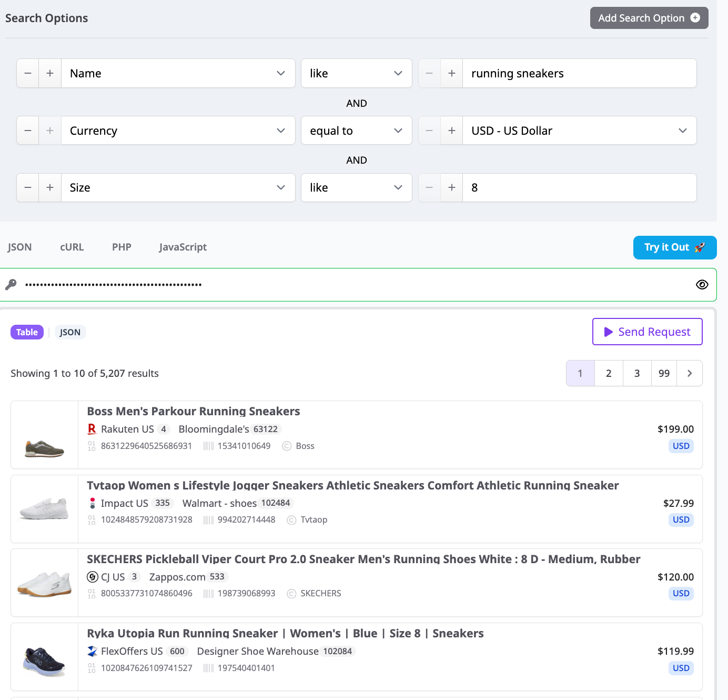Click the Walmart - shoes 102484 merchant label
The width and height of the screenshot is (728, 700).
pyautogui.click(x=237, y=503)
